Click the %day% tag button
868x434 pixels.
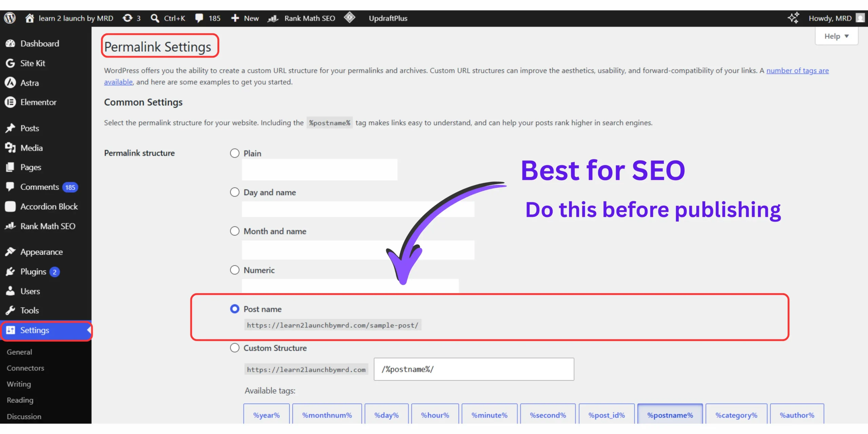(387, 414)
